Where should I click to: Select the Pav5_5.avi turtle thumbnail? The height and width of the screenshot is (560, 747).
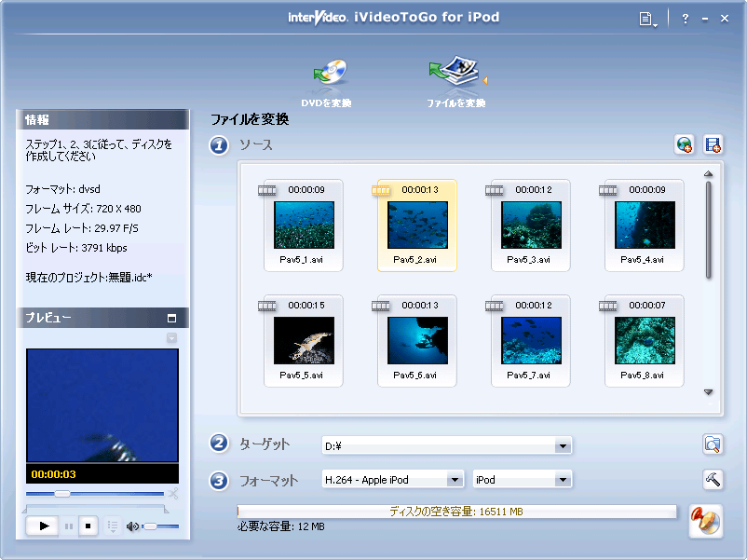click(304, 340)
